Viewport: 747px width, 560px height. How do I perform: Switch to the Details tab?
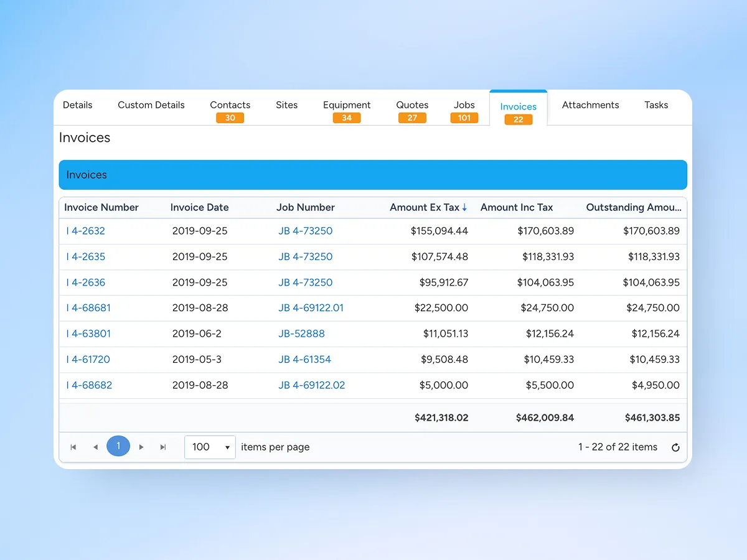[78, 105]
